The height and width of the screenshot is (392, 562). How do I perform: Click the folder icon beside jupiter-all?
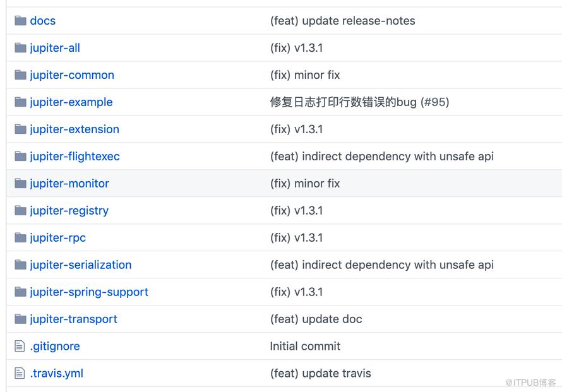coord(20,47)
